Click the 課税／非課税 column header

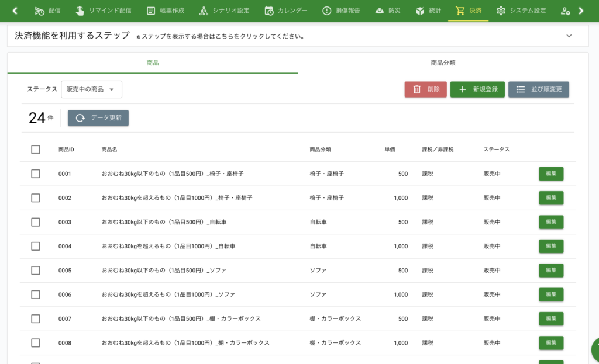(x=438, y=150)
